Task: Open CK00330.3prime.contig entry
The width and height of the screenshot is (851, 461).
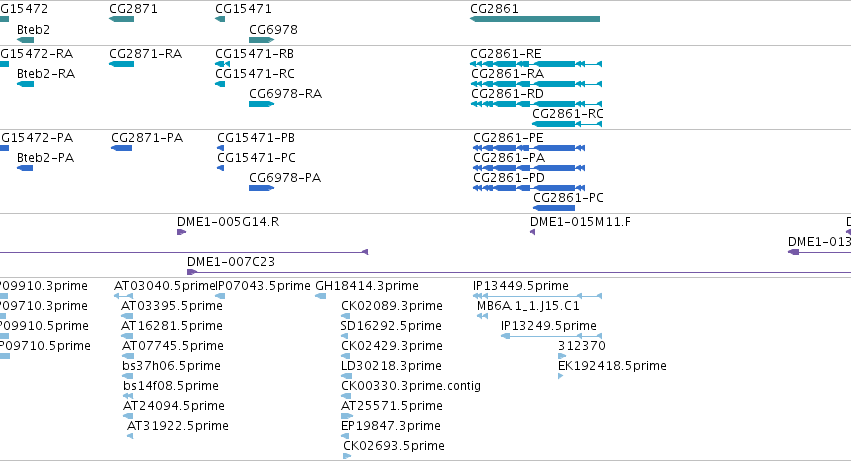Action: [411, 387]
